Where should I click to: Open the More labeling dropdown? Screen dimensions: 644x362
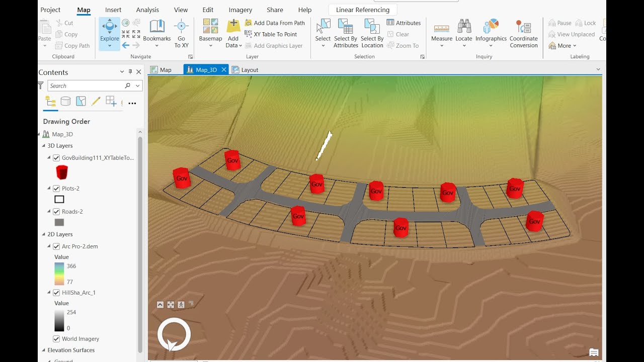(575, 46)
